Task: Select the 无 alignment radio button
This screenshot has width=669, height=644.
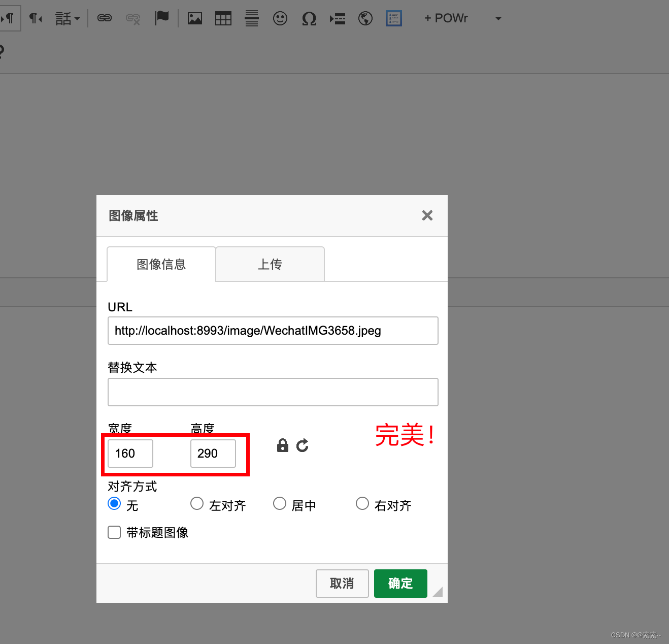Action: pyautogui.click(x=114, y=503)
